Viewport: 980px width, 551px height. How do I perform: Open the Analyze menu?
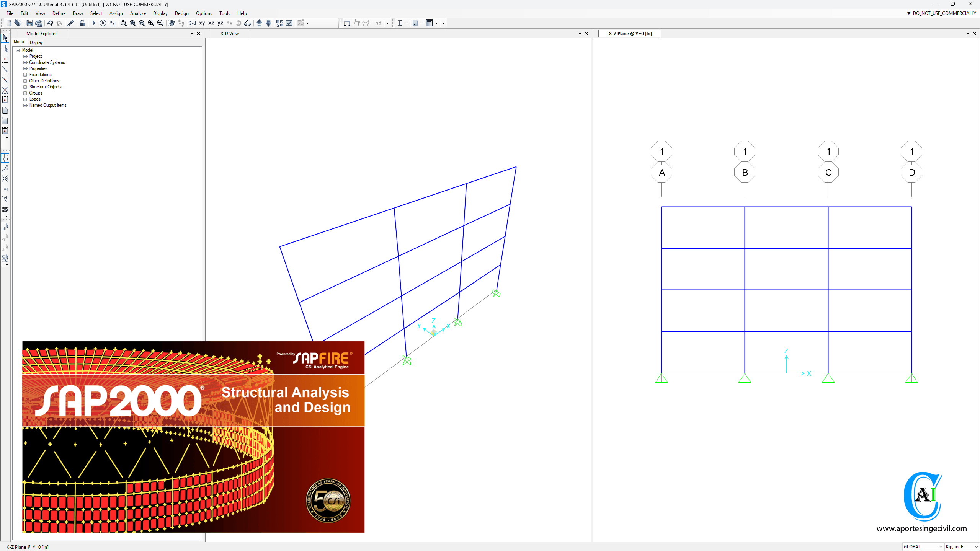(138, 13)
